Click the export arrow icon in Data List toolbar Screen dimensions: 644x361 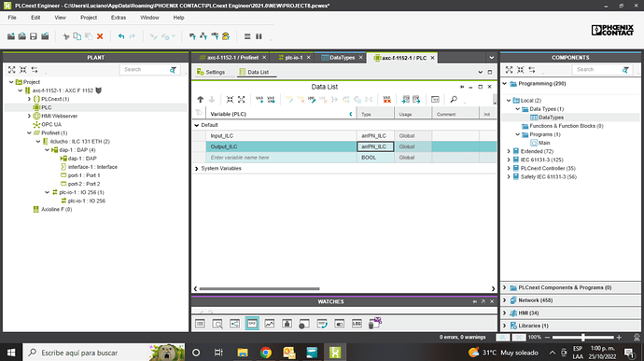(x=416, y=100)
